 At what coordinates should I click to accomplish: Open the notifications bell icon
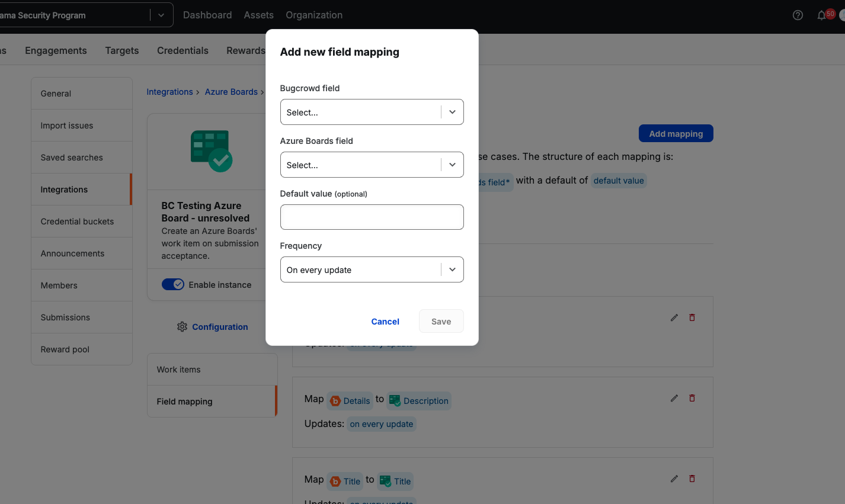(822, 15)
